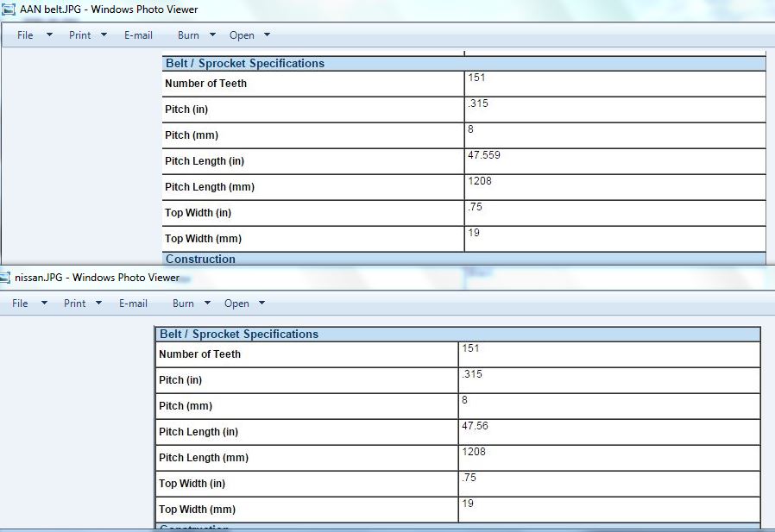Click Open label in AAN belt window
The width and height of the screenshot is (775, 532).
(242, 35)
